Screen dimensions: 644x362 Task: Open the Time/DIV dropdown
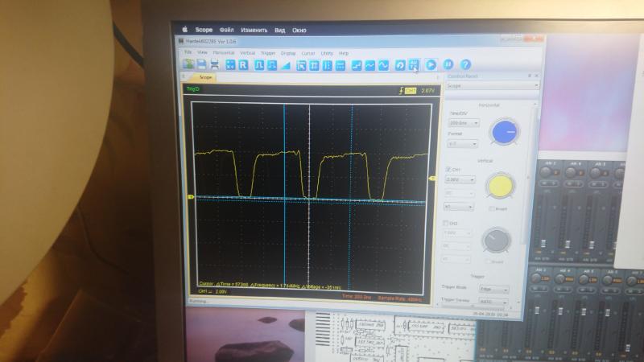click(x=463, y=123)
